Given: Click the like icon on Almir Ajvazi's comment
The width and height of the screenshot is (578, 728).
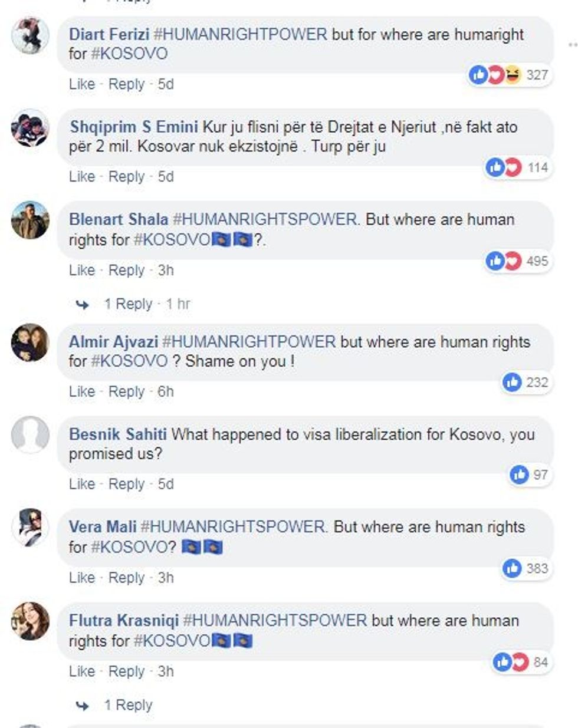Looking at the screenshot, I should coord(512,383).
